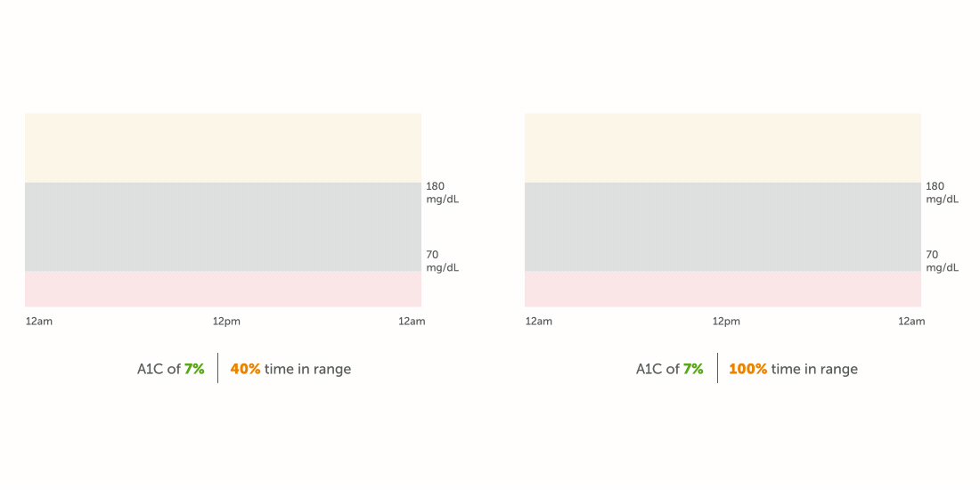The height and width of the screenshot is (490, 980).
Task: Click the yellow high-glucose band in right chart
Action: (x=723, y=148)
